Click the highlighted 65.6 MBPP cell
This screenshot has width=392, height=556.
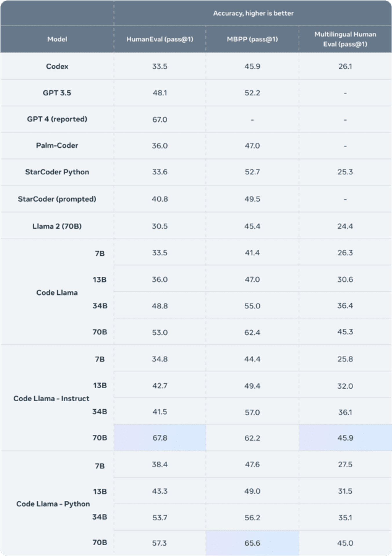coord(252,543)
